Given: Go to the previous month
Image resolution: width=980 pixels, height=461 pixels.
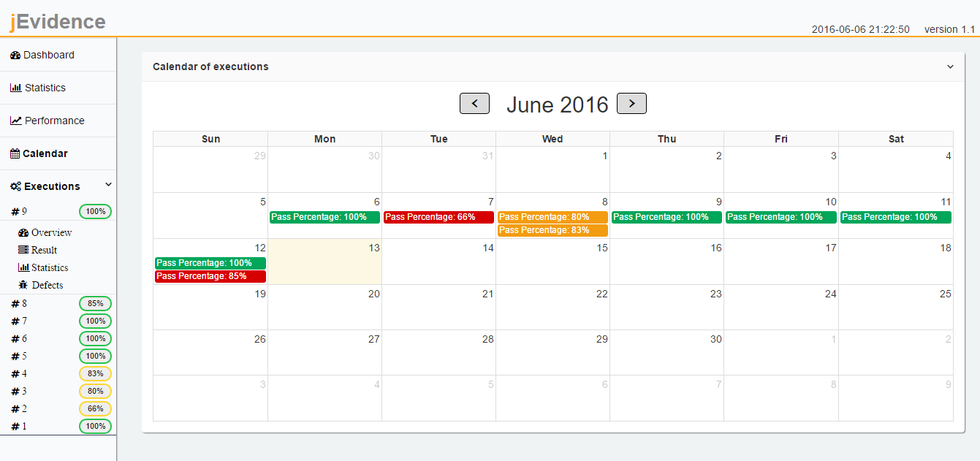Looking at the screenshot, I should click(474, 104).
